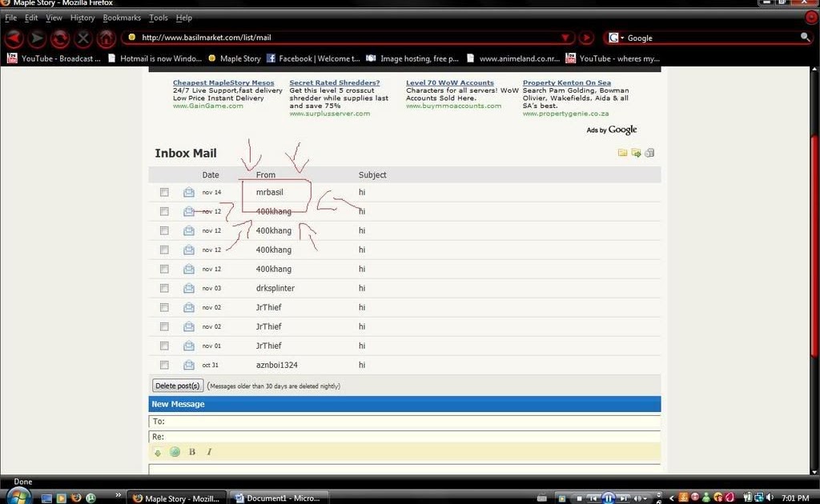Click the Go arrow beside the URL bar

[x=587, y=38]
